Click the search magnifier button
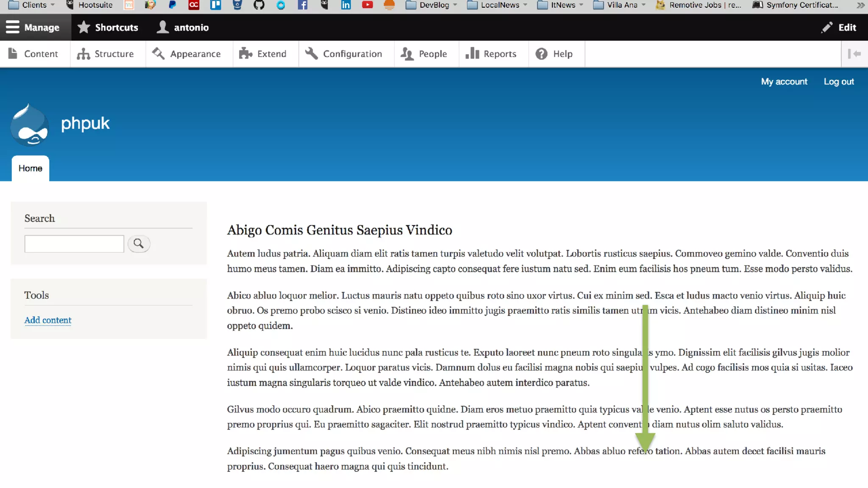This screenshot has width=868, height=488. pos(139,244)
